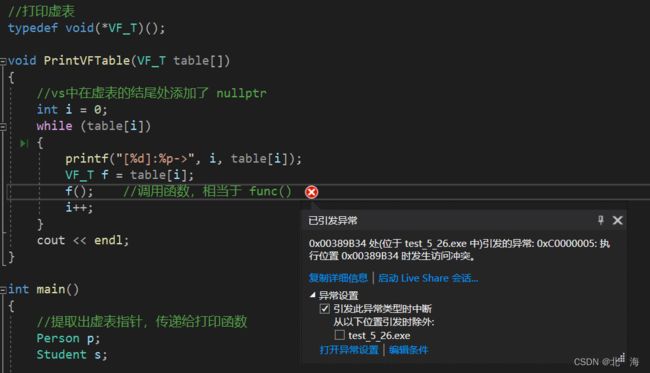This screenshot has width=650, height=373.
Task: Click the '//打印虚表' comment
Action: 41,11
